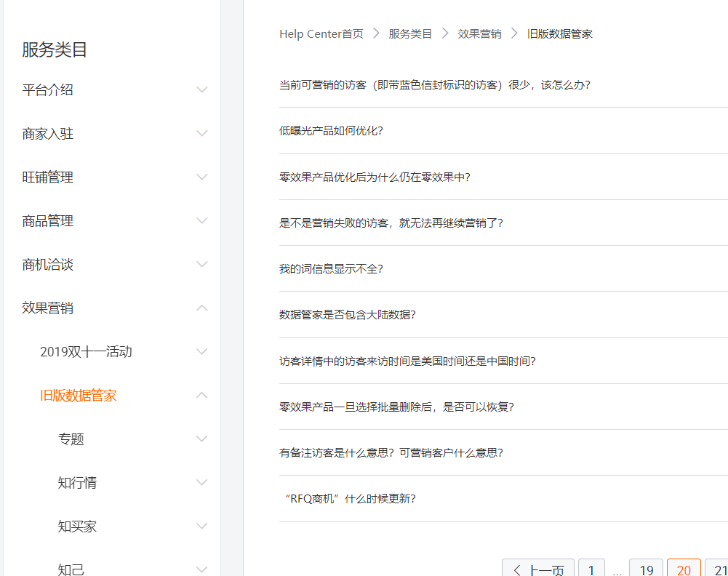Collapse the 效果营销 section arrow
This screenshot has height=576, width=728.
click(x=202, y=308)
